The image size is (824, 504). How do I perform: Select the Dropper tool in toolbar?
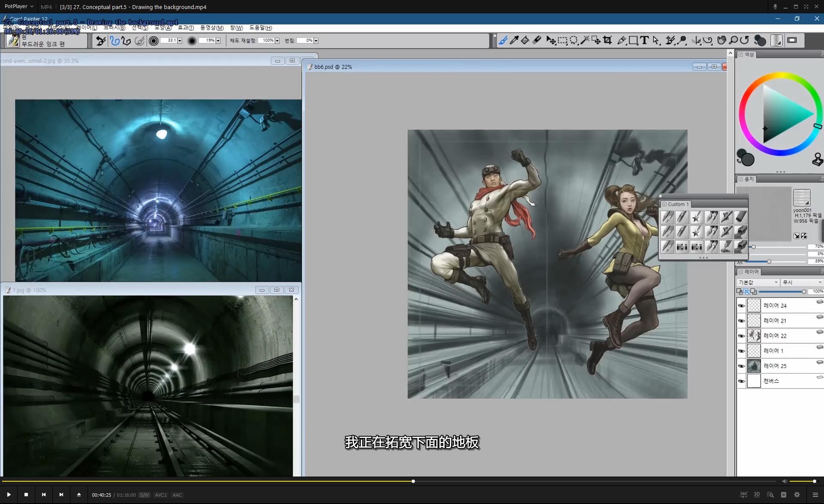click(x=514, y=40)
